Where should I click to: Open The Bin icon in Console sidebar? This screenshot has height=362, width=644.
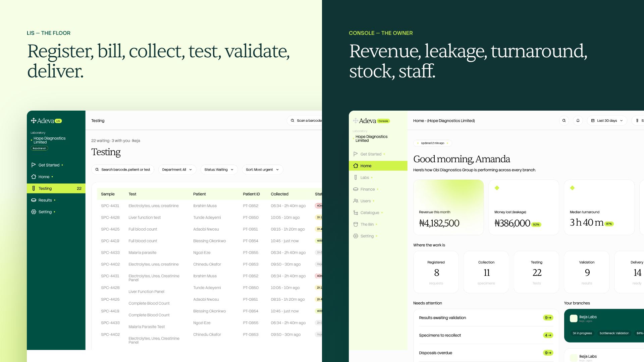pyautogui.click(x=356, y=224)
